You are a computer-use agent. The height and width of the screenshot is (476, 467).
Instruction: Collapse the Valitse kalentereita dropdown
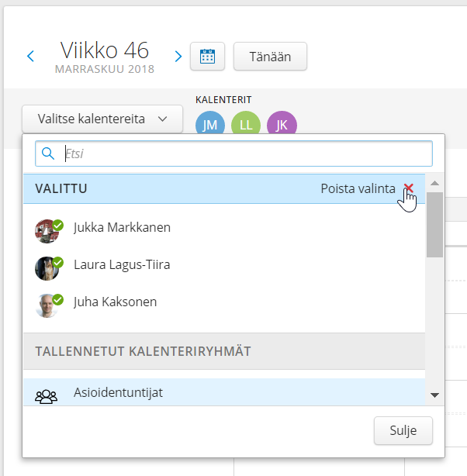point(102,119)
